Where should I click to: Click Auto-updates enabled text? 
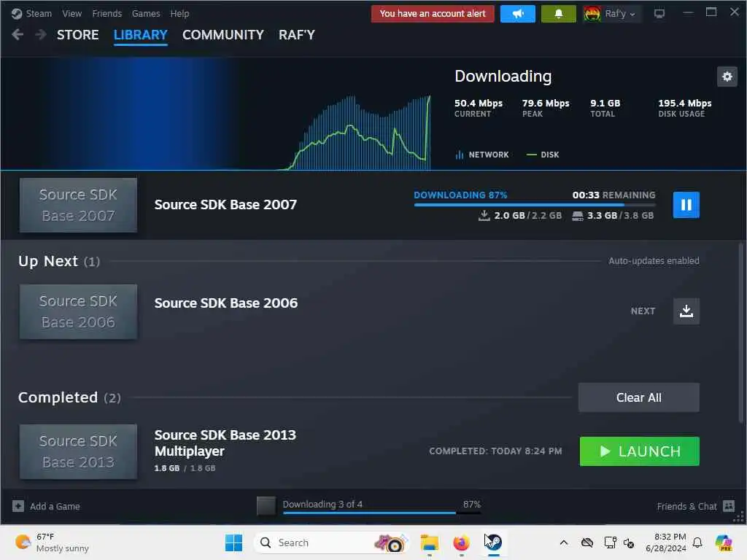(x=654, y=261)
